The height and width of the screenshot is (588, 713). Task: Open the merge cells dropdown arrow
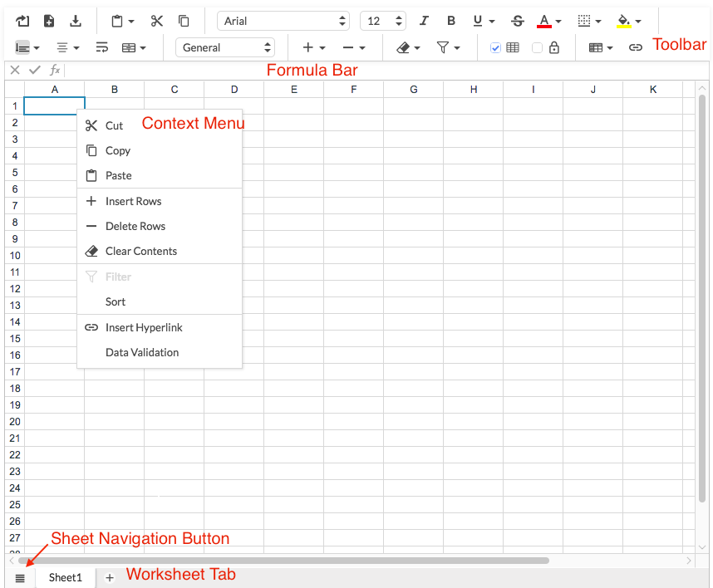pos(143,47)
